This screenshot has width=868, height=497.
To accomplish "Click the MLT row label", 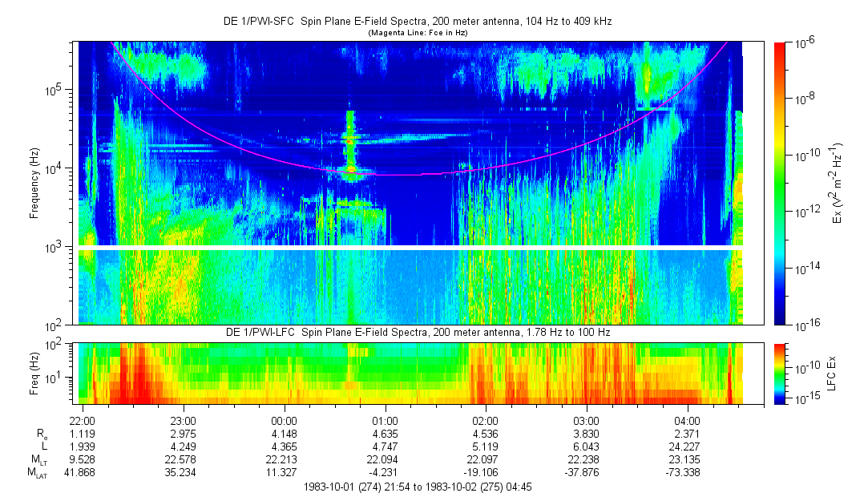I will (x=38, y=460).
